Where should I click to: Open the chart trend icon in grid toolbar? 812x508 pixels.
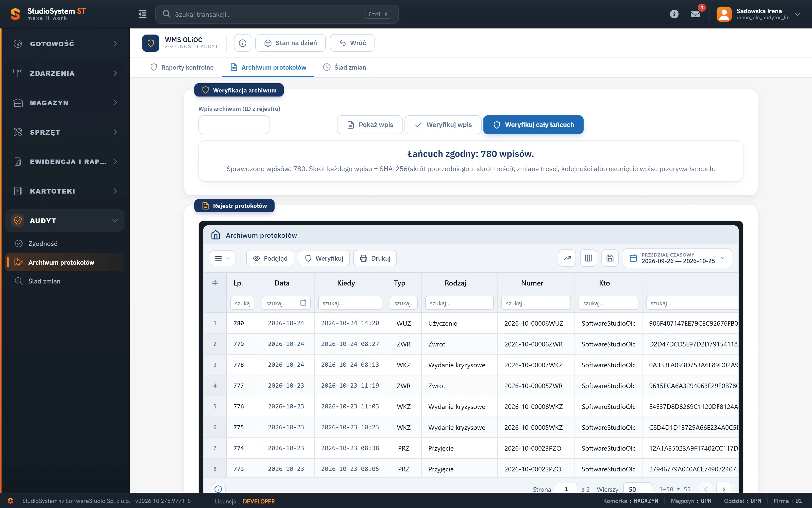(567, 258)
